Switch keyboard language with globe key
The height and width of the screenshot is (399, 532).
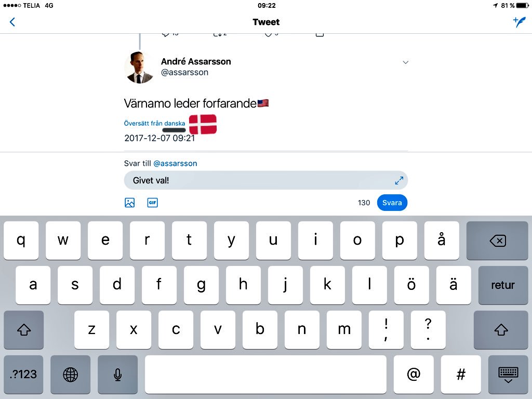[x=71, y=375]
